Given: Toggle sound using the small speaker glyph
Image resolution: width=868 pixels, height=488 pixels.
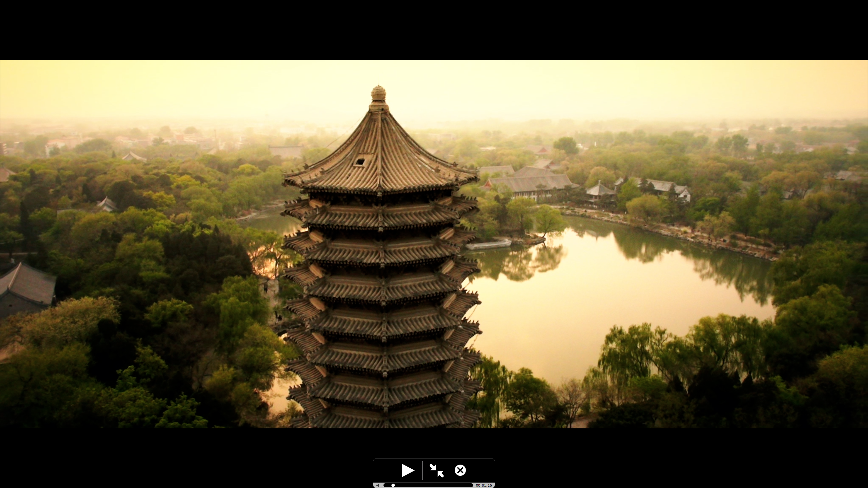Looking at the screenshot, I should tap(378, 485).
